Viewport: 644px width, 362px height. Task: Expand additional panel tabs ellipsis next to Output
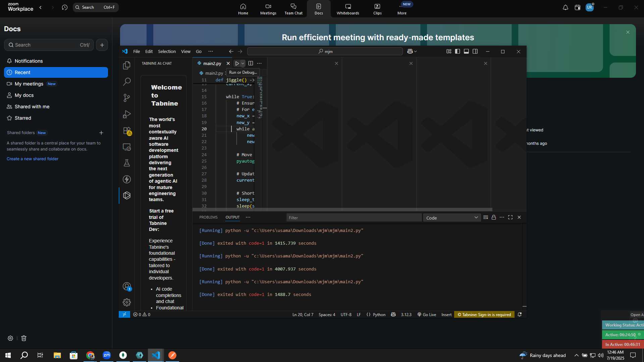coord(248,217)
